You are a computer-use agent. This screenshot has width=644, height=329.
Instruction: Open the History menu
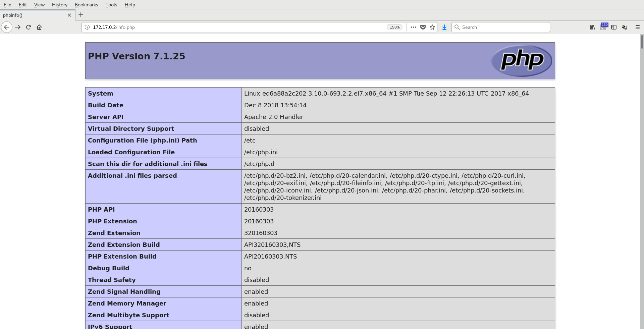coord(59,5)
